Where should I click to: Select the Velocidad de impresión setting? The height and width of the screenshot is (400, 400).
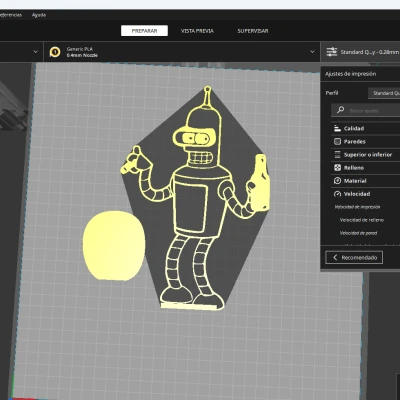click(x=357, y=207)
